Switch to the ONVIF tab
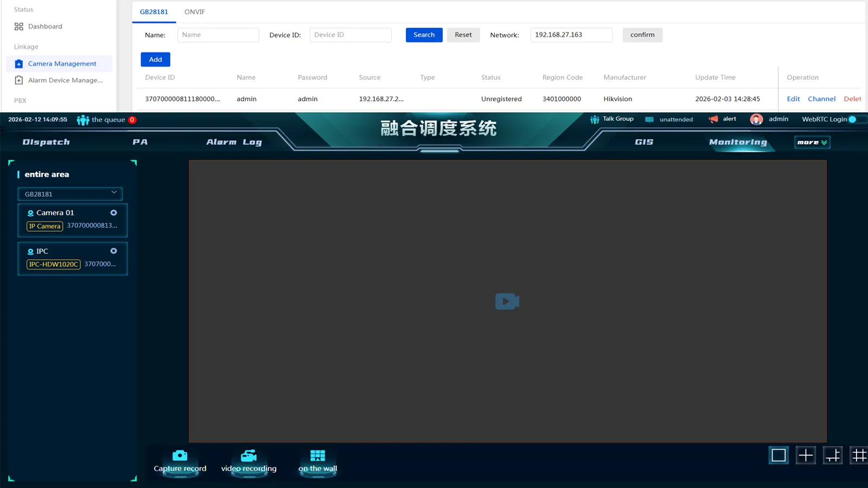The width and height of the screenshot is (868, 488). pos(194,11)
